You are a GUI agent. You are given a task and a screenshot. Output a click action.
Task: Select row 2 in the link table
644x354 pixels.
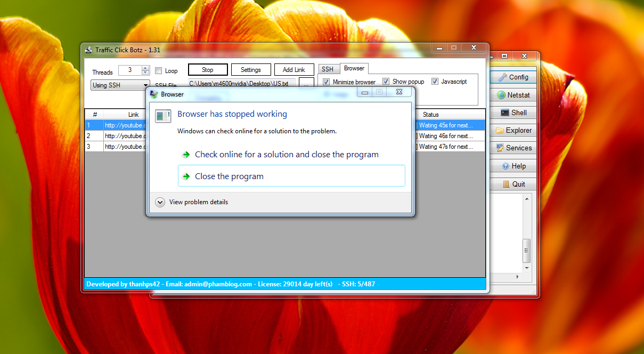pyautogui.click(x=285, y=136)
